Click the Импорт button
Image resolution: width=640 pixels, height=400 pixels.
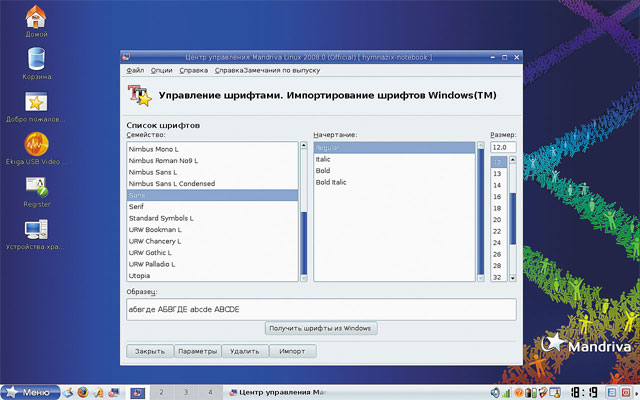pos(292,351)
